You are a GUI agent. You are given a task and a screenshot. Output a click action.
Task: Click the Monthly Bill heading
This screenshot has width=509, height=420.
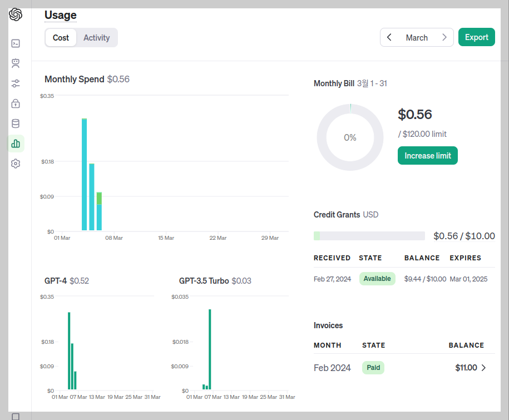[x=334, y=83]
